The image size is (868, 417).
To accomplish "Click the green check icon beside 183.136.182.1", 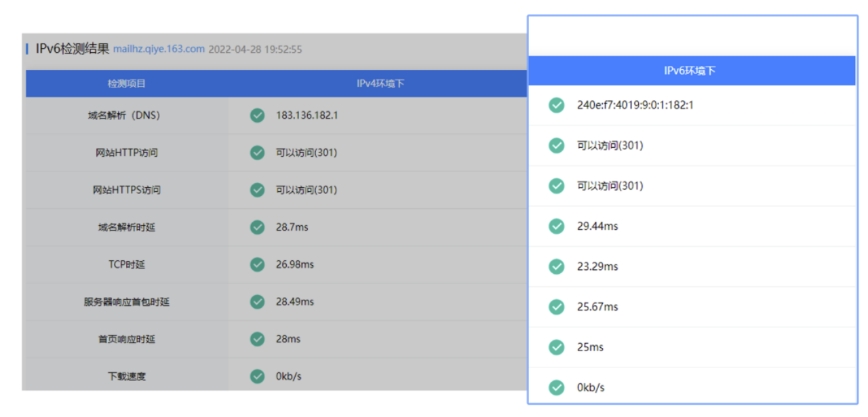I will point(257,115).
